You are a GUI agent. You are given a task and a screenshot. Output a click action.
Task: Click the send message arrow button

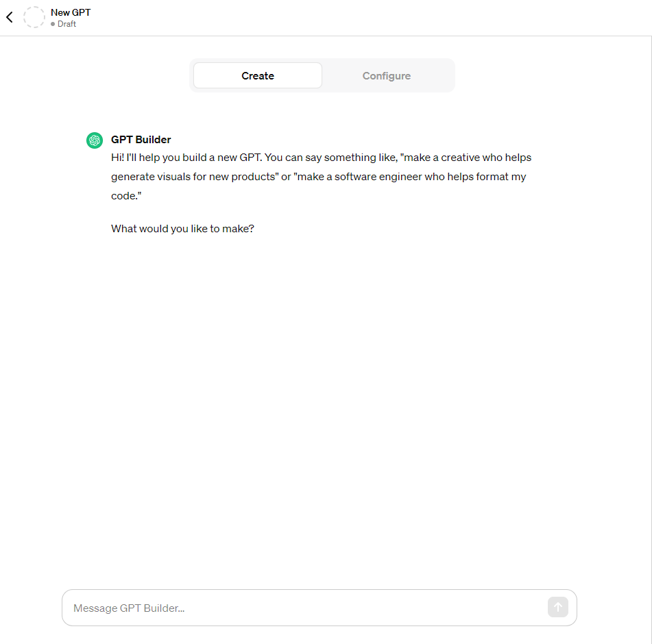click(557, 607)
